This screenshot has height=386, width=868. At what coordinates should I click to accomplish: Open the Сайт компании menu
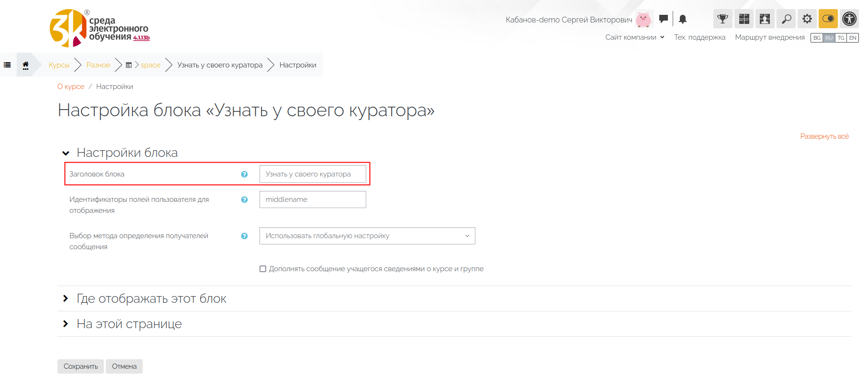point(634,37)
